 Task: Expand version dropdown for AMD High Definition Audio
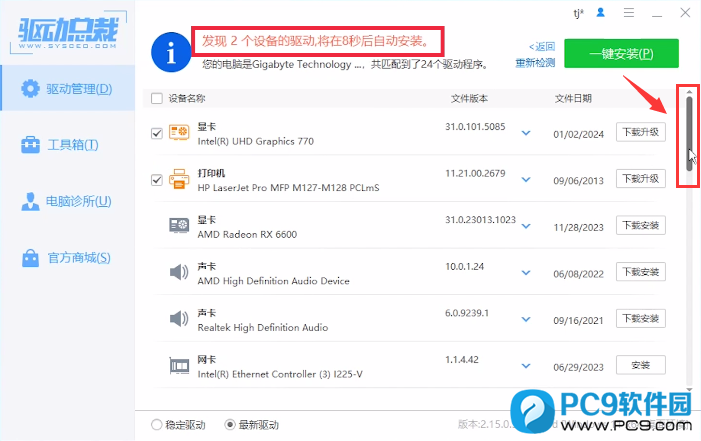526,273
